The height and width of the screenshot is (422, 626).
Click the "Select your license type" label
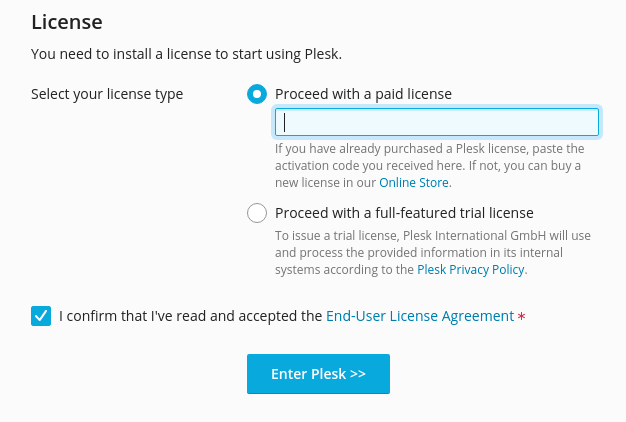[x=107, y=94]
